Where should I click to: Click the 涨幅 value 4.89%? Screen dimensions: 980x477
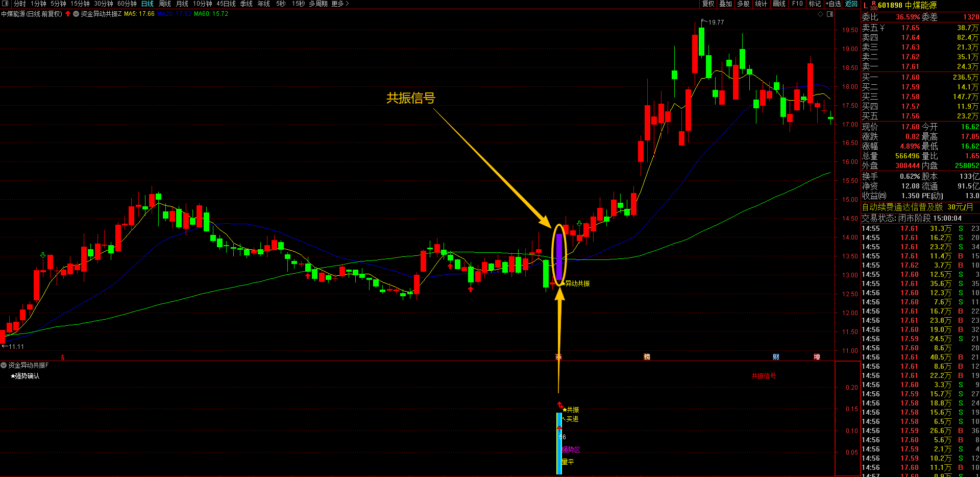click(910, 147)
